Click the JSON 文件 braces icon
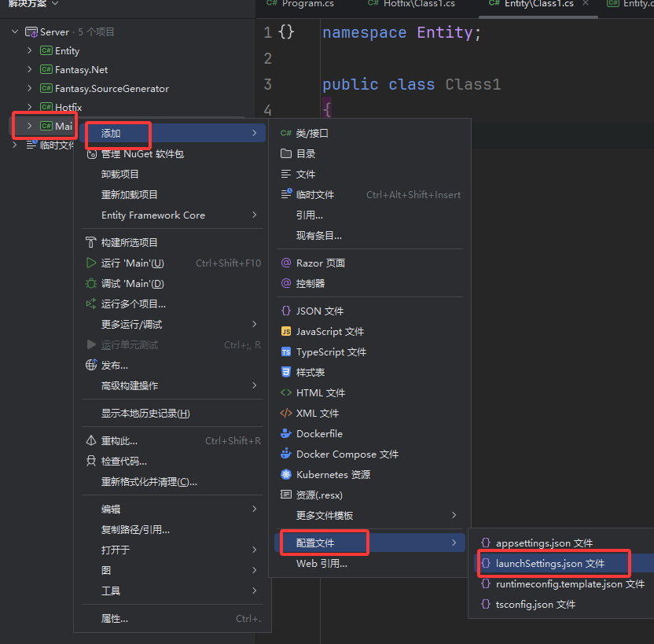Screen dimensions: 654x644 (285, 311)
